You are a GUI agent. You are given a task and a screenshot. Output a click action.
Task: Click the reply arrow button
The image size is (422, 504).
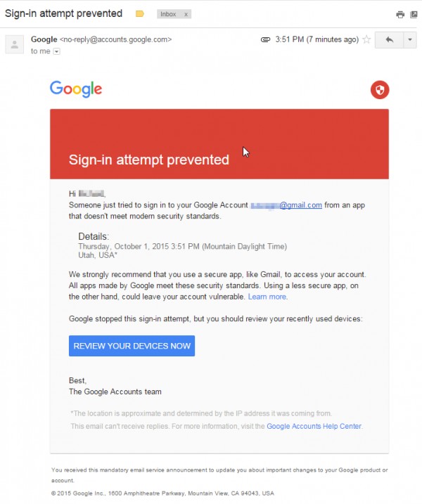point(389,40)
